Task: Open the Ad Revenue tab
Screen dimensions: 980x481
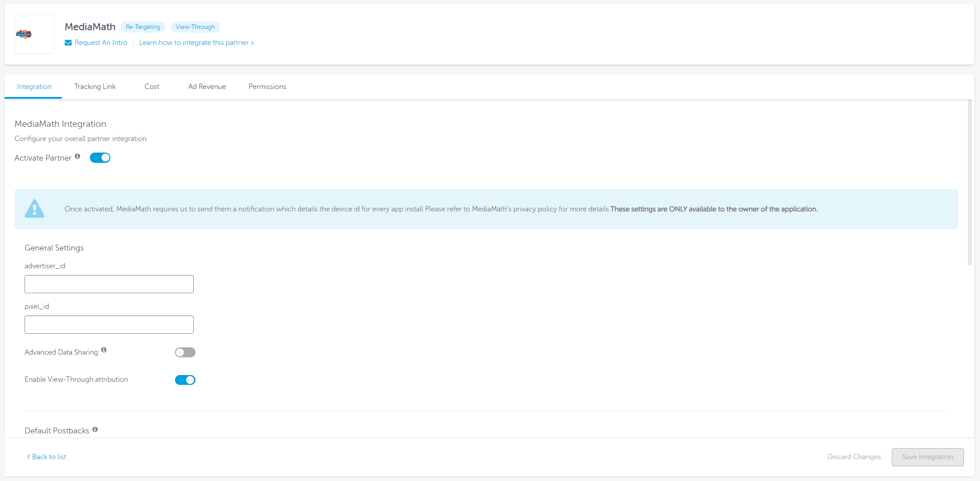Action: [x=207, y=87]
